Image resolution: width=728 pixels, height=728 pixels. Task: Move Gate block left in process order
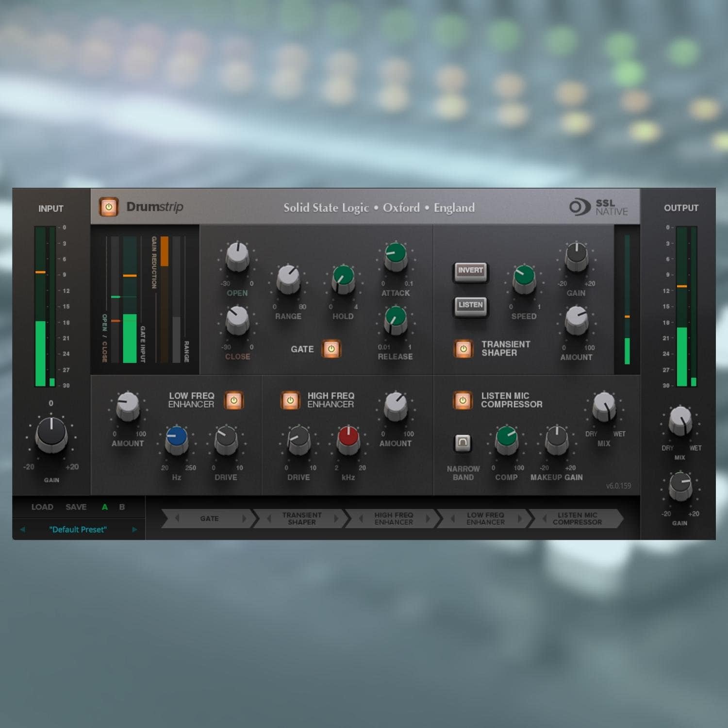(177, 518)
